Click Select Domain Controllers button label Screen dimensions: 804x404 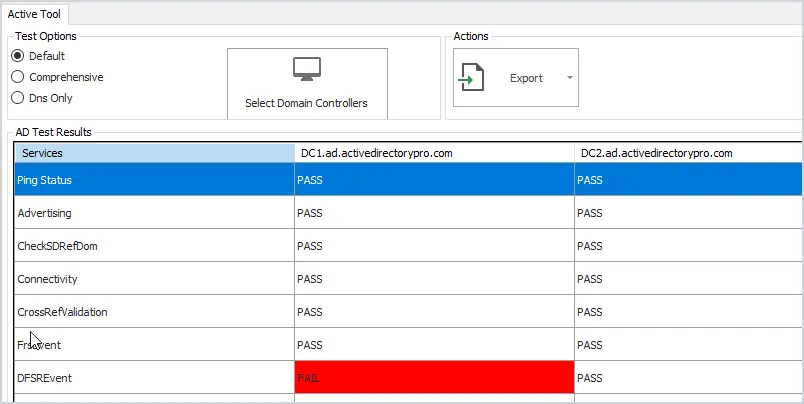point(306,103)
